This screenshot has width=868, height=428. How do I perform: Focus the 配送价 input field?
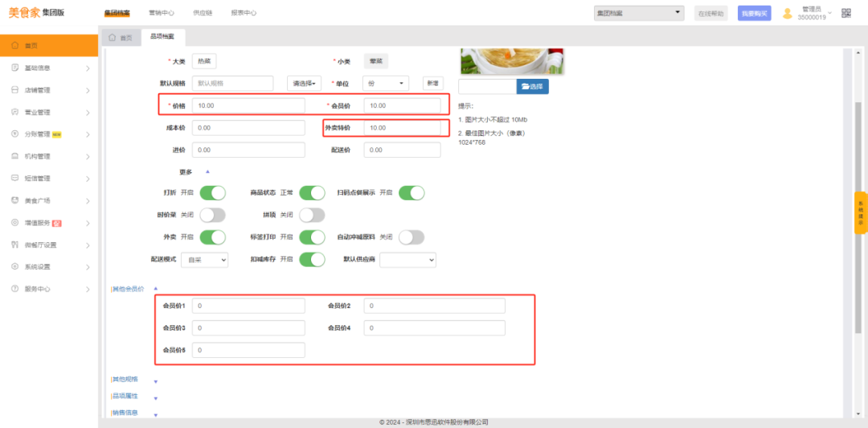click(x=403, y=150)
